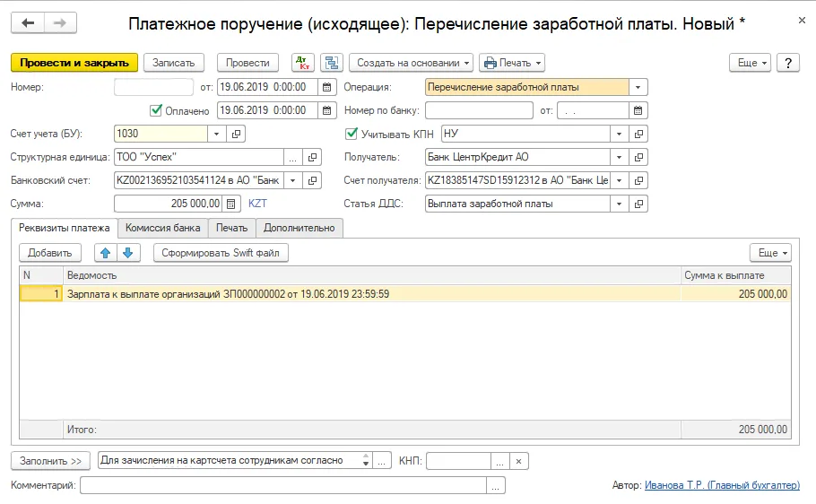Go forward with the right arrow button
This screenshot has height=504, width=816.
[x=60, y=23]
